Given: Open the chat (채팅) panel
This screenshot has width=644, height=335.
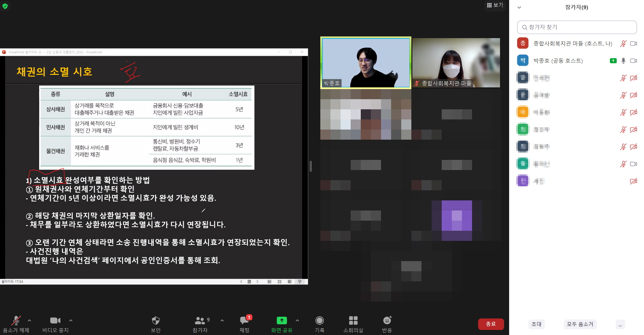Looking at the screenshot, I should (x=244, y=320).
